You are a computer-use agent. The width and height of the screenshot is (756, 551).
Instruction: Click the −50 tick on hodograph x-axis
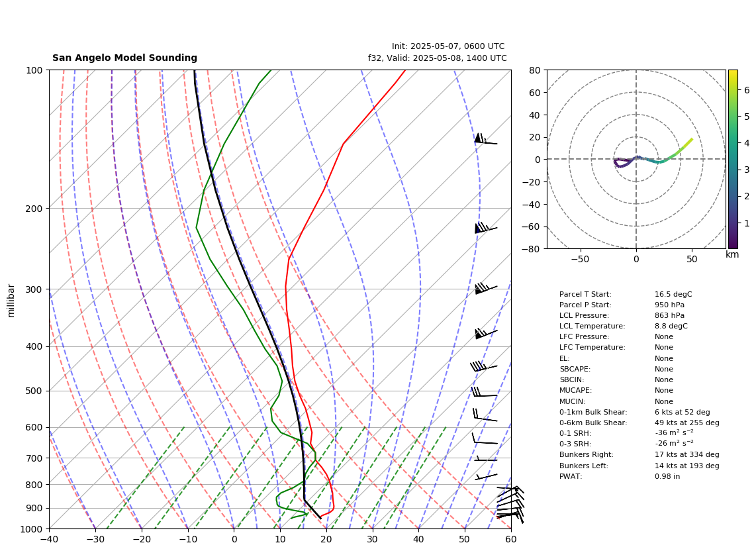tap(580, 259)
